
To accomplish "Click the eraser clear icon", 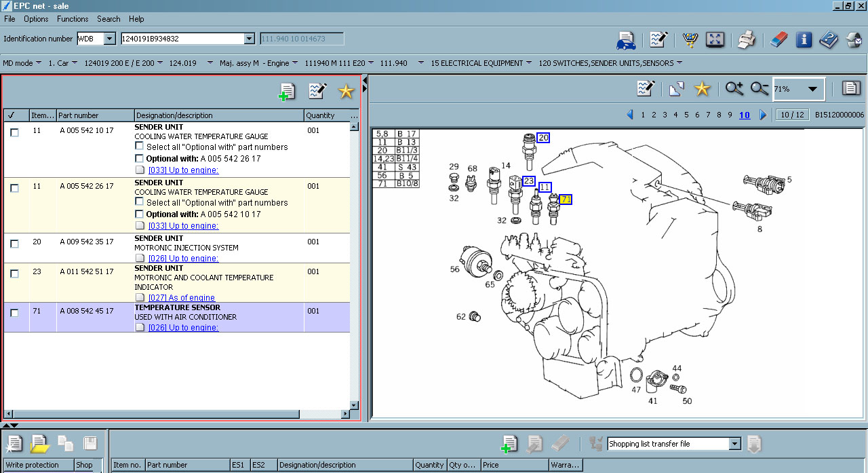I will (779, 39).
